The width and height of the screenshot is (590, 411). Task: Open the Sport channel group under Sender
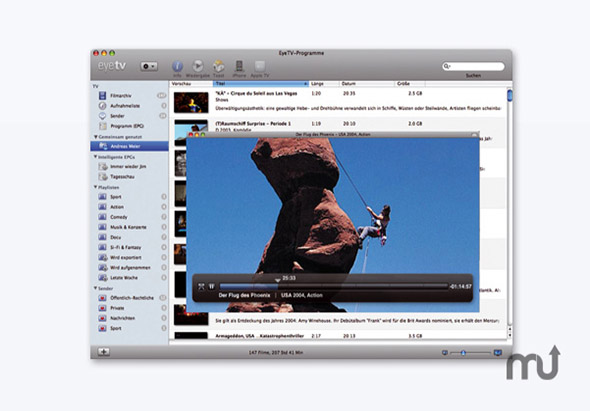116,329
